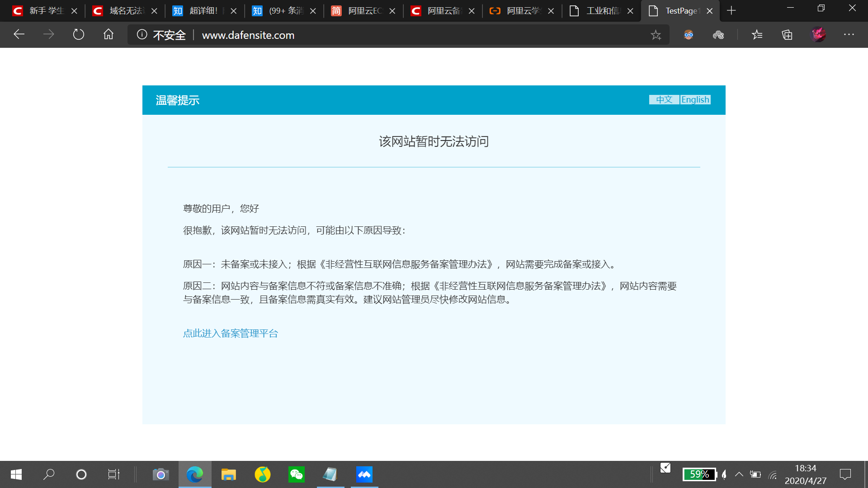868x488 pixels.
Task: Open WeChat from the taskbar
Action: 297,474
